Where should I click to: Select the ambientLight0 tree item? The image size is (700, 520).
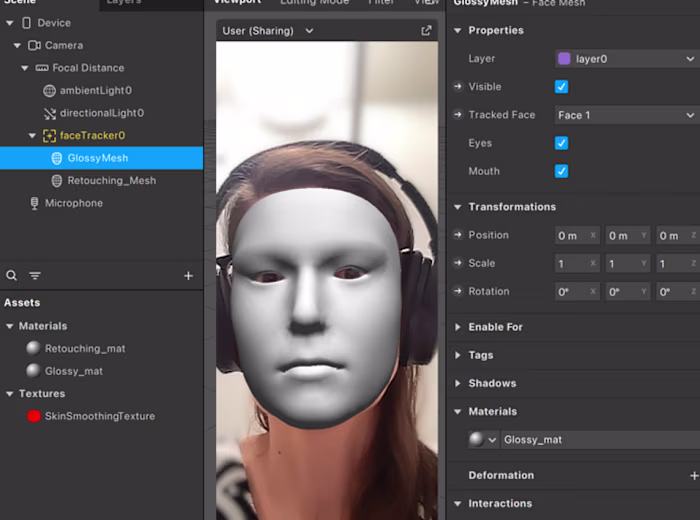click(101, 91)
